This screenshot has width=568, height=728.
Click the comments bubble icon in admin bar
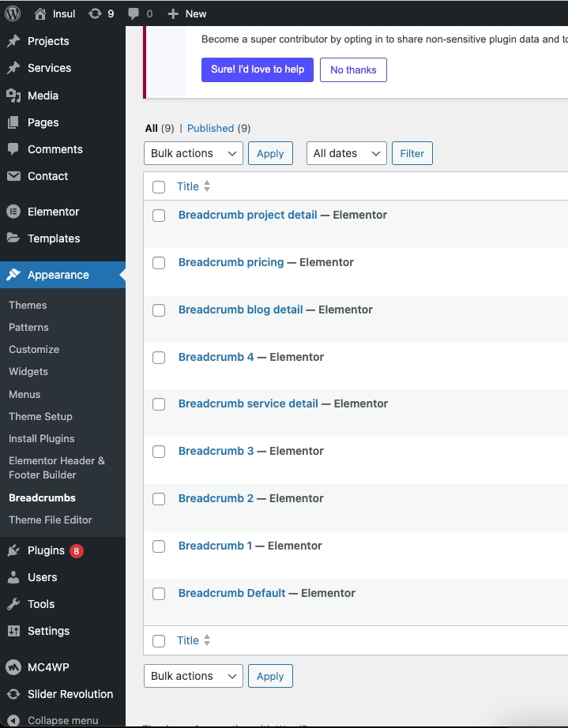click(x=134, y=13)
